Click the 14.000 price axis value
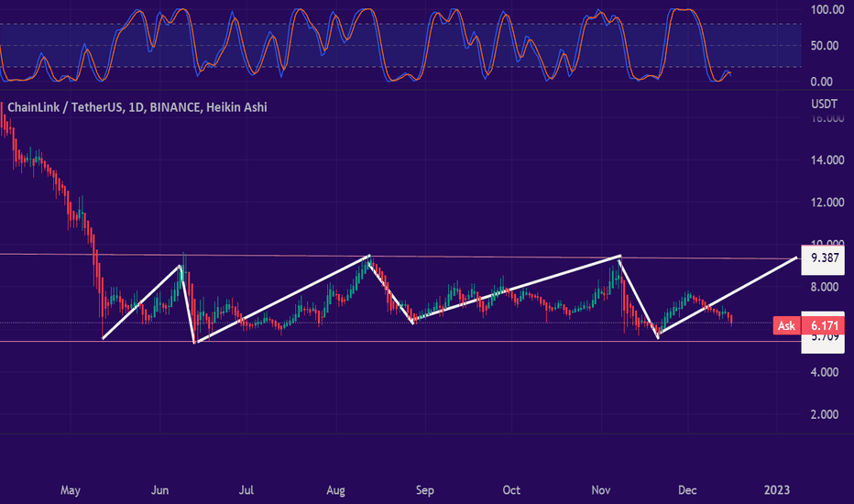Viewport: 854px width, 504px height. coord(827,160)
